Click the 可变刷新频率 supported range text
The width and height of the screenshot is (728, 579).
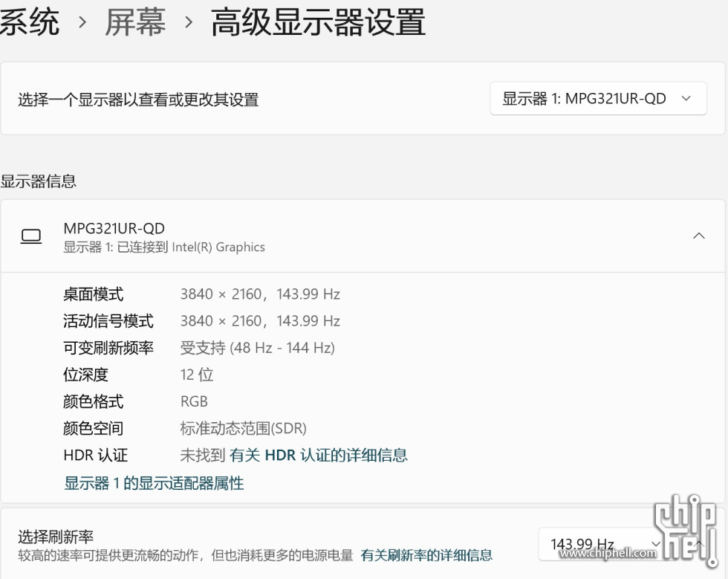[257, 348]
